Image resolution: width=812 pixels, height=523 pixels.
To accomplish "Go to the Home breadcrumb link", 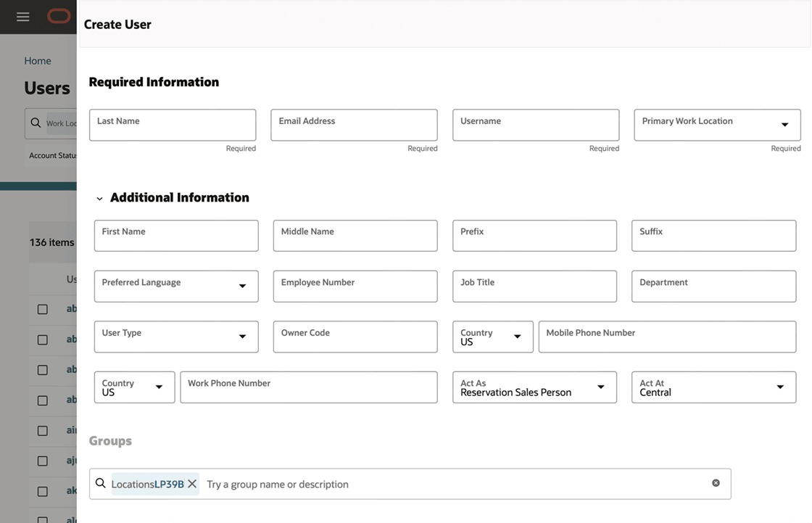I will click(x=38, y=61).
